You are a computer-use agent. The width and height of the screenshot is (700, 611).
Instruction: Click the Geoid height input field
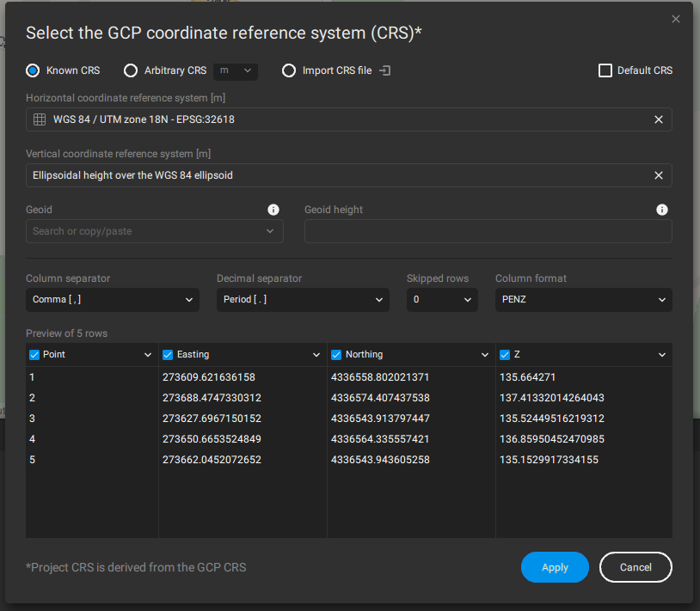point(488,231)
